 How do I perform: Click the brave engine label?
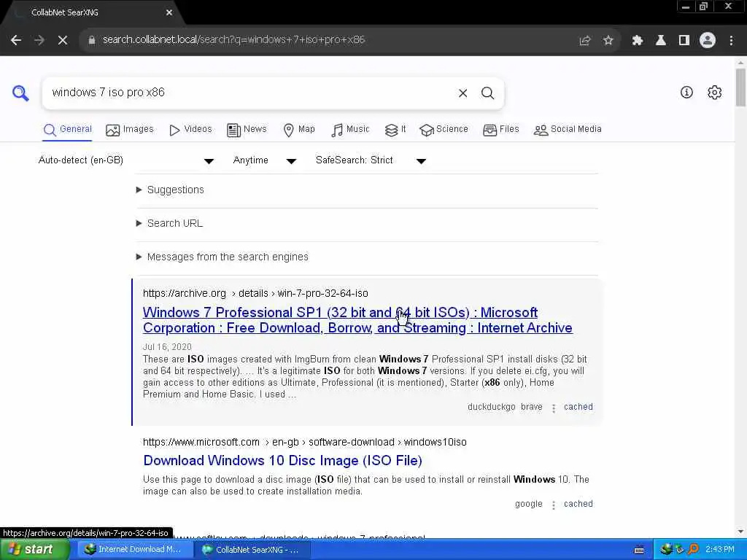(532, 407)
